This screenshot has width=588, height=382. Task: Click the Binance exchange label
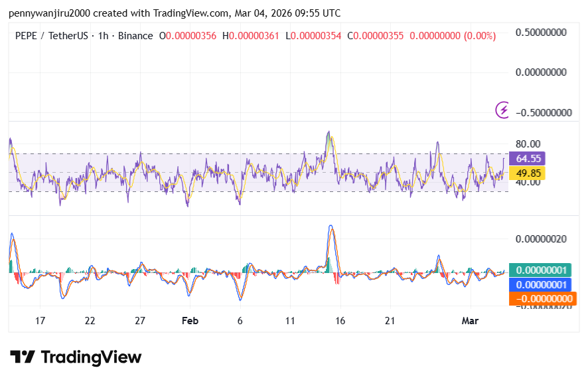(135, 36)
